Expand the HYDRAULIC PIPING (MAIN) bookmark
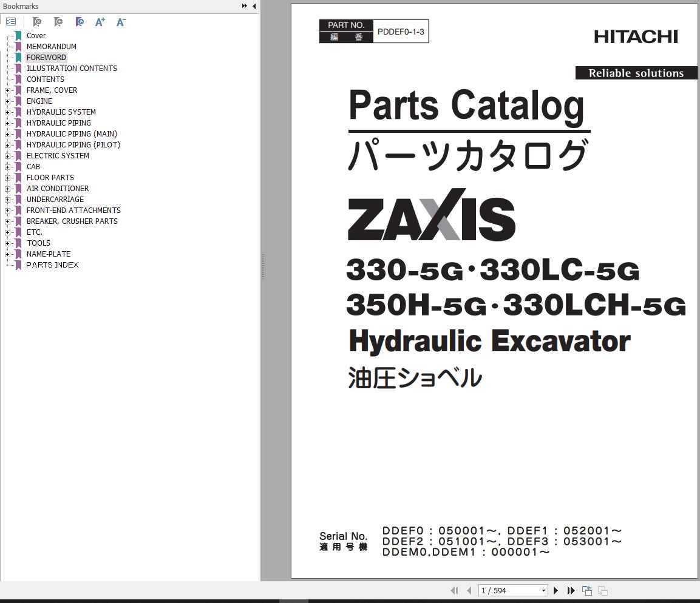 click(7, 134)
